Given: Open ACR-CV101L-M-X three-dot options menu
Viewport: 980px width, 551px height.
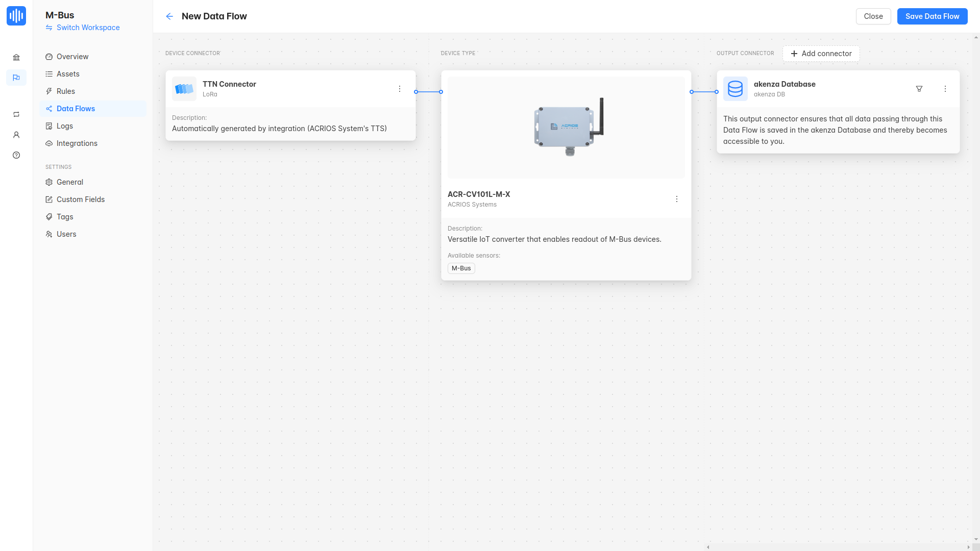Looking at the screenshot, I should point(677,199).
